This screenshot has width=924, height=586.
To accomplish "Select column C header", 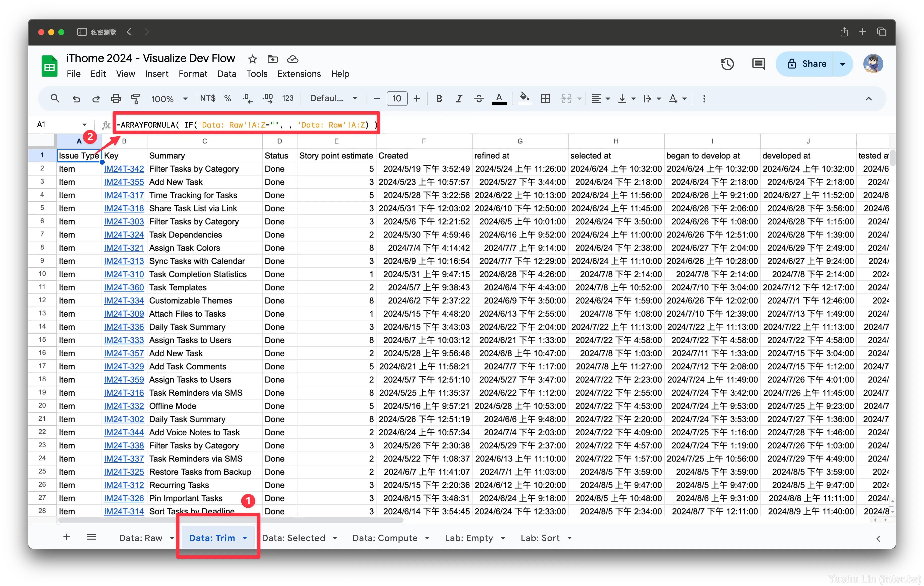I will point(205,141).
